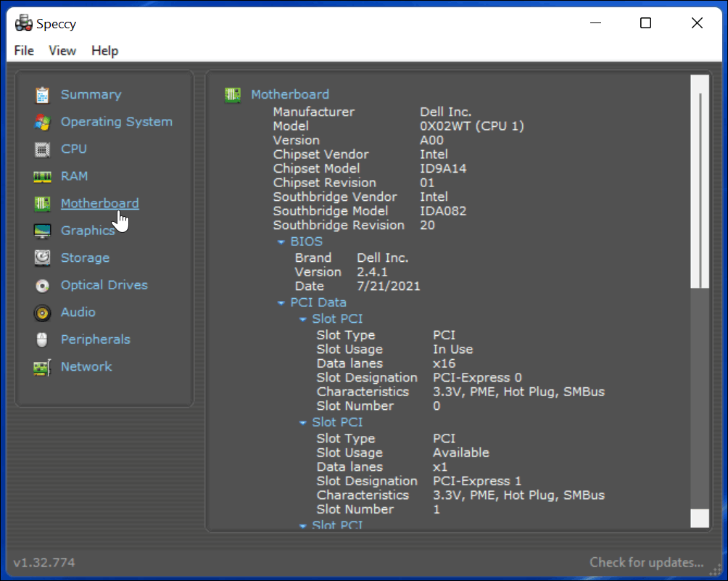
Task: Click Check for updates link
Action: coord(647,562)
